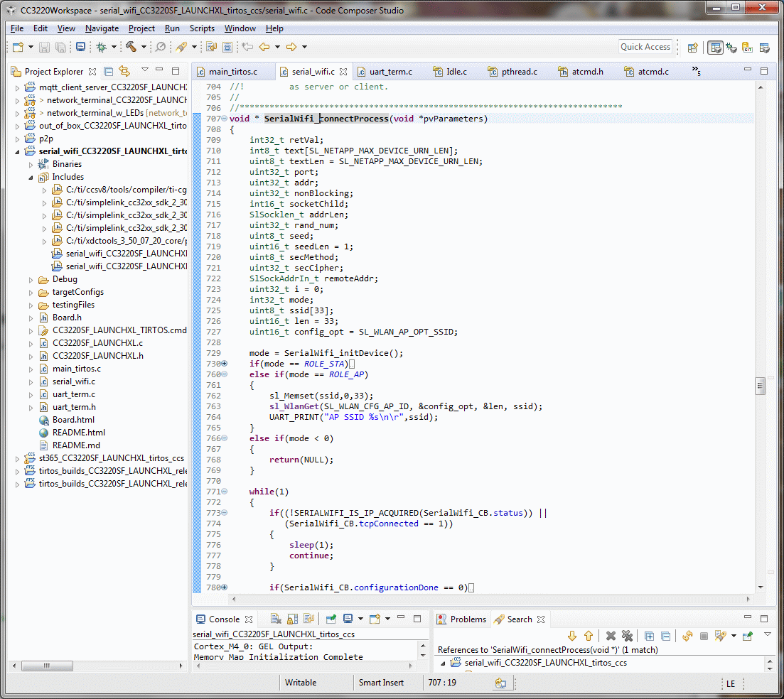
Task: Expand the Debug folder in project tree
Action: [31, 279]
